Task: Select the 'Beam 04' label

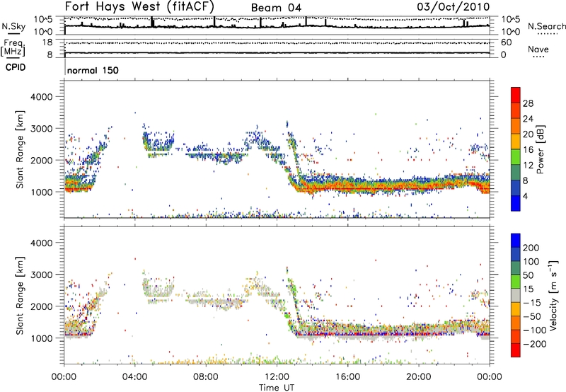Action: click(276, 8)
